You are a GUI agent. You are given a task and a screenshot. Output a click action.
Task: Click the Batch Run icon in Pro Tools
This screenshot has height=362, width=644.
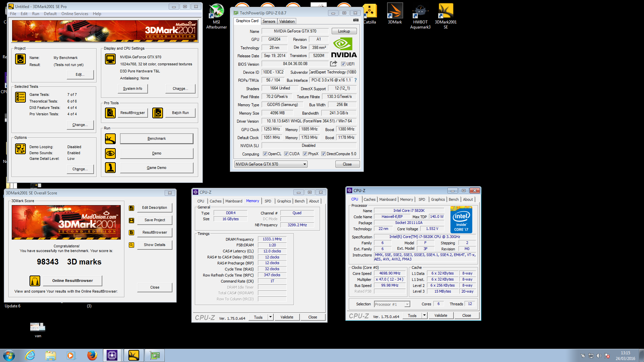coord(158,113)
